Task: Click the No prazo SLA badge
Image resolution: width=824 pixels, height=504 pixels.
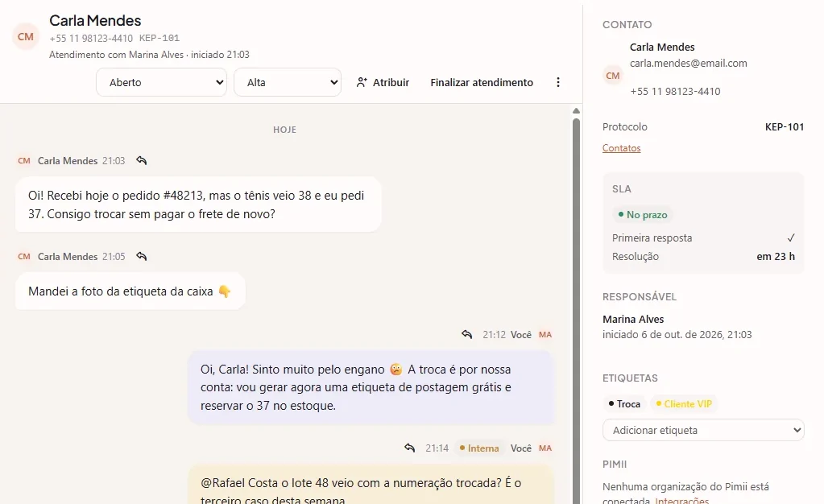Action: (643, 214)
